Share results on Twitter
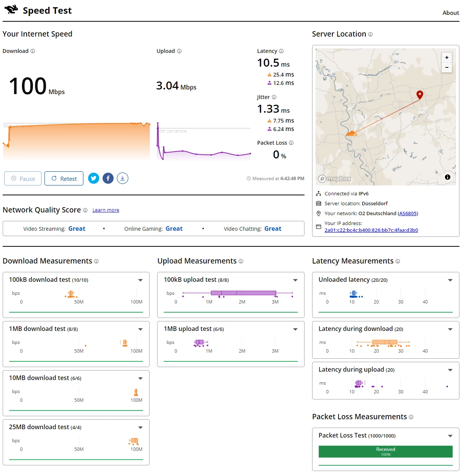Viewport: 464px width, 476px height. [x=94, y=178]
